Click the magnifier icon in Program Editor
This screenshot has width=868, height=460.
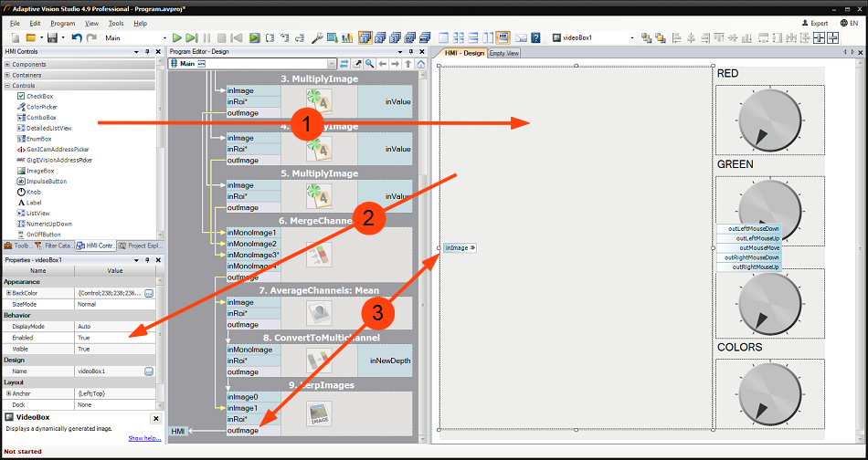pyautogui.click(x=370, y=64)
